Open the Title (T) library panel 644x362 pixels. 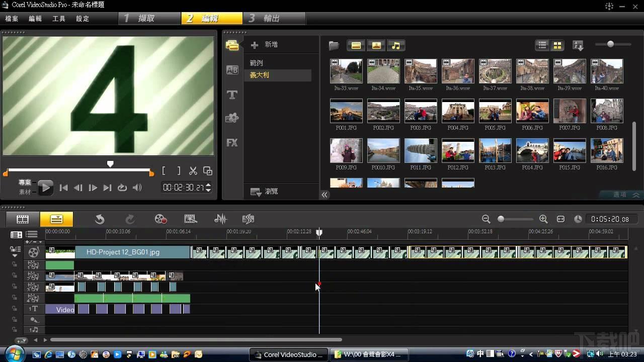[232, 95]
